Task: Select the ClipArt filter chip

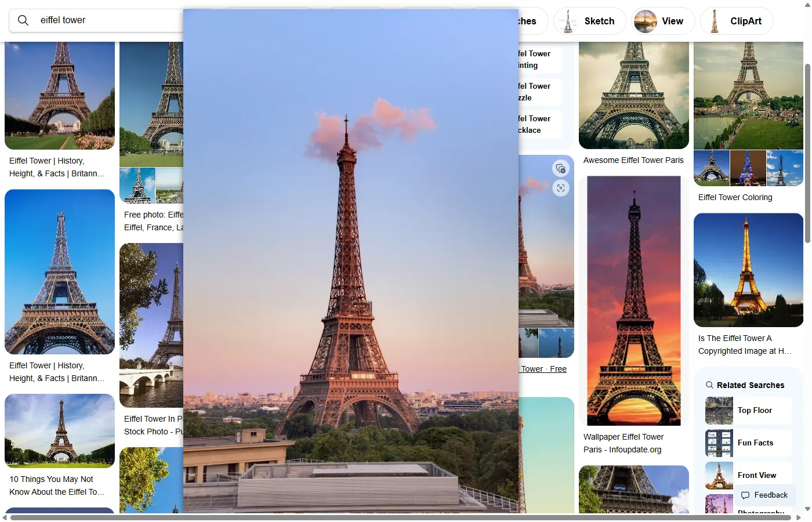Action: 737,21
